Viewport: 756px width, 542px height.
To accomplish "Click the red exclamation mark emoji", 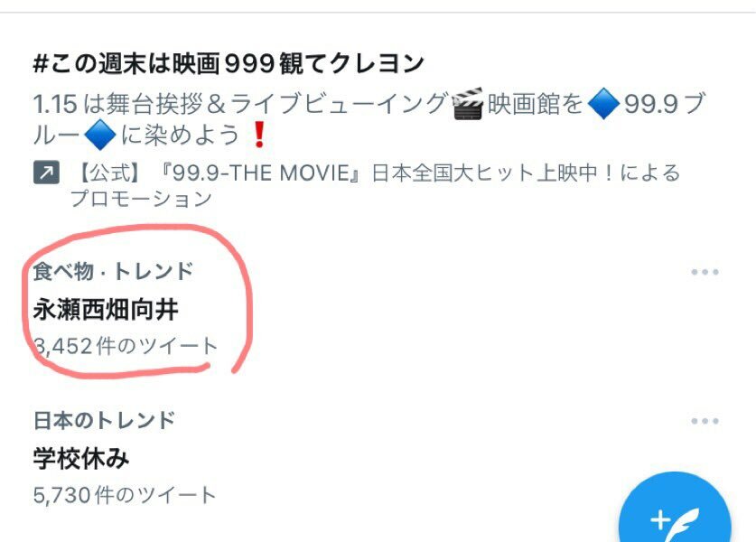I will [x=259, y=135].
